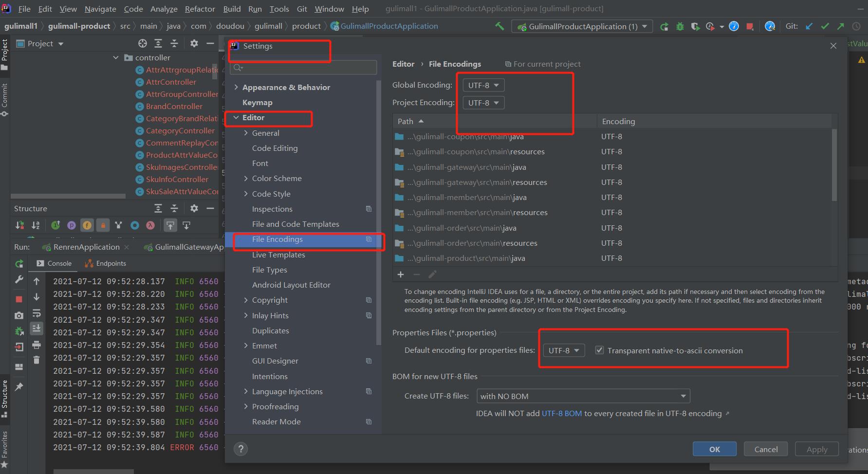
Task: Expand Color Scheme settings node
Action: click(x=246, y=178)
